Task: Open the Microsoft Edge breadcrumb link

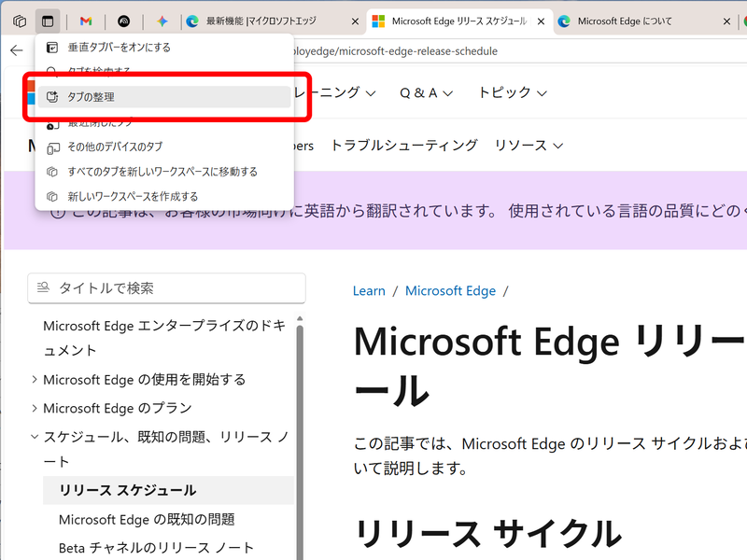Action: 450,290
